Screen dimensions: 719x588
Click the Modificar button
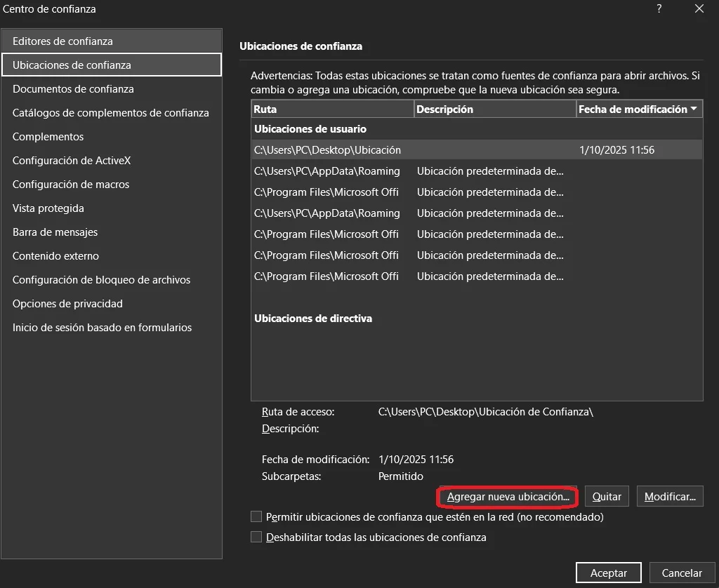pyautogui.click(x=669, y=497)
